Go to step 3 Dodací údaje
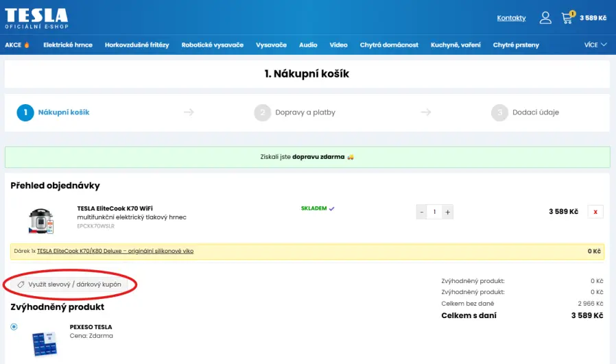 525,112
